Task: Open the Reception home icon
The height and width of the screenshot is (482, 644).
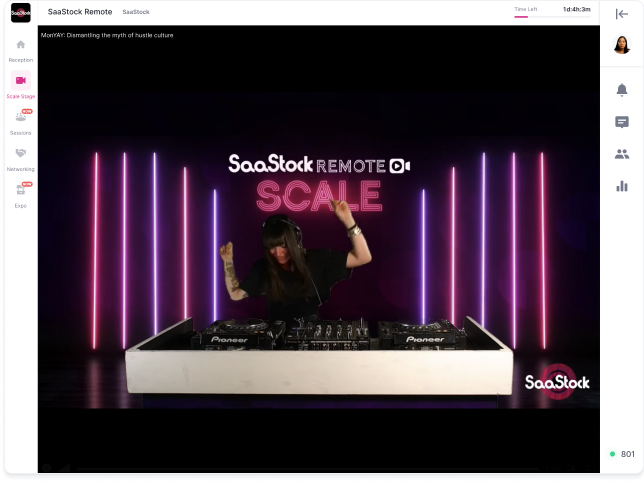Action: (x=20, y=45)
